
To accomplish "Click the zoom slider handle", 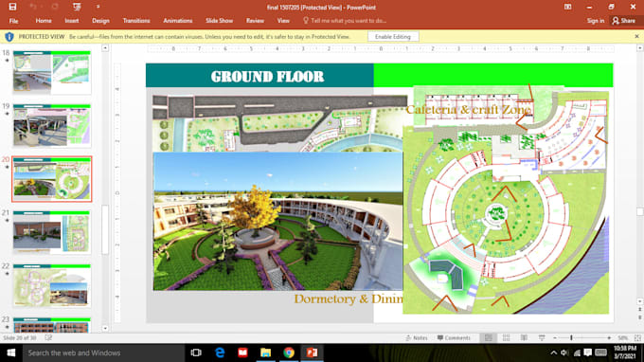I will point(571,337).
